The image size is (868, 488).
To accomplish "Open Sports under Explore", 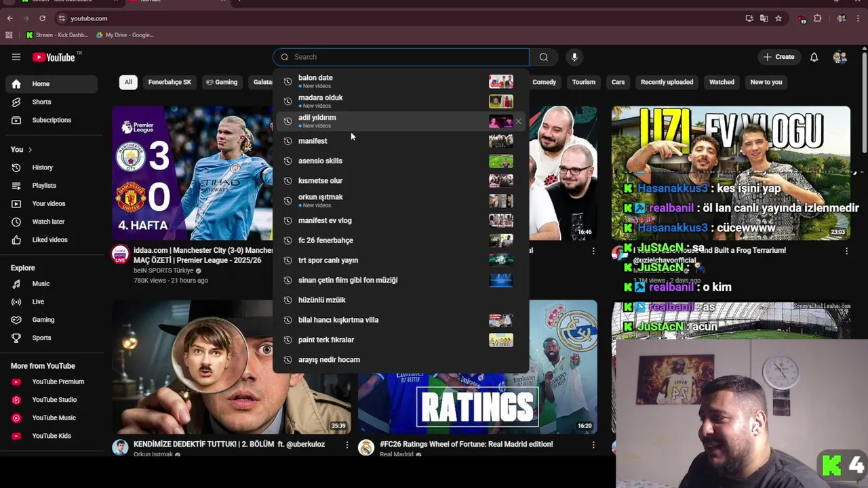I will tap(52, 338).
